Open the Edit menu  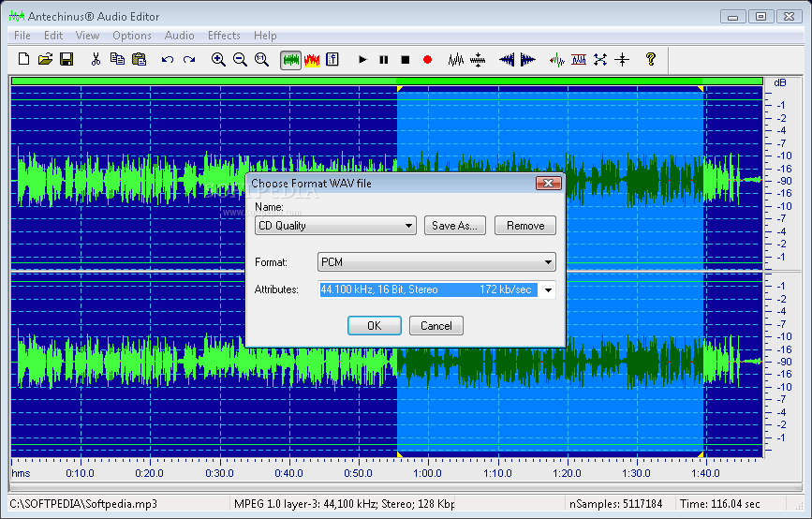(x=53, y=36)
